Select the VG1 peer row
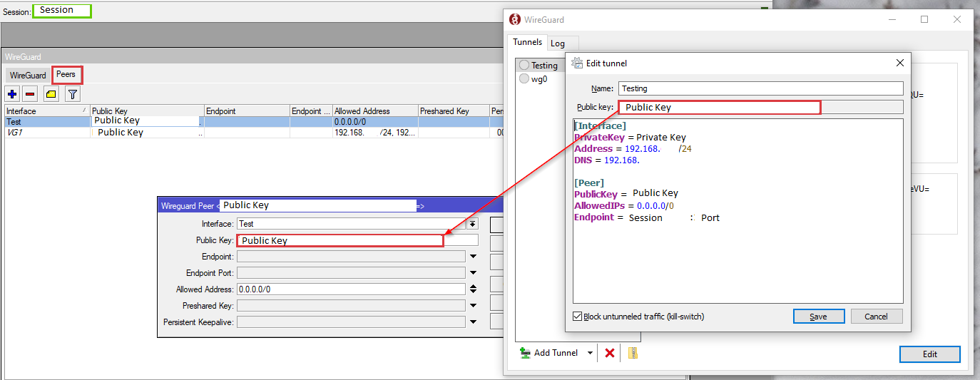The width and height of the screenshot is (980, 380). [254, 133]
